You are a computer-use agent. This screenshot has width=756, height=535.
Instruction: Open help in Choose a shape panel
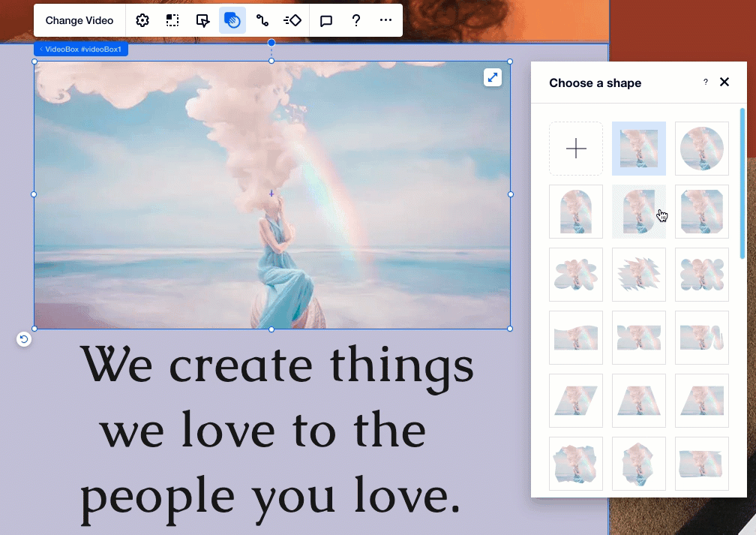pos(705,83)
